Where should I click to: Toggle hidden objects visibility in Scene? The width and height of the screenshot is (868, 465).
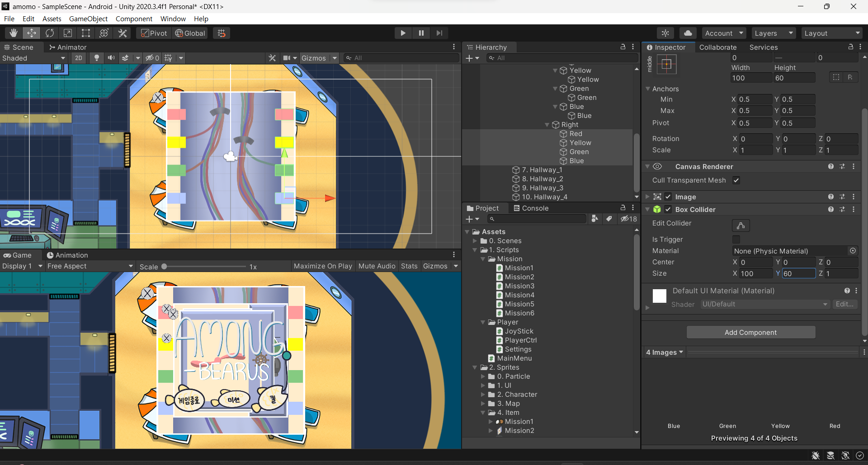[x=152, y=58]
